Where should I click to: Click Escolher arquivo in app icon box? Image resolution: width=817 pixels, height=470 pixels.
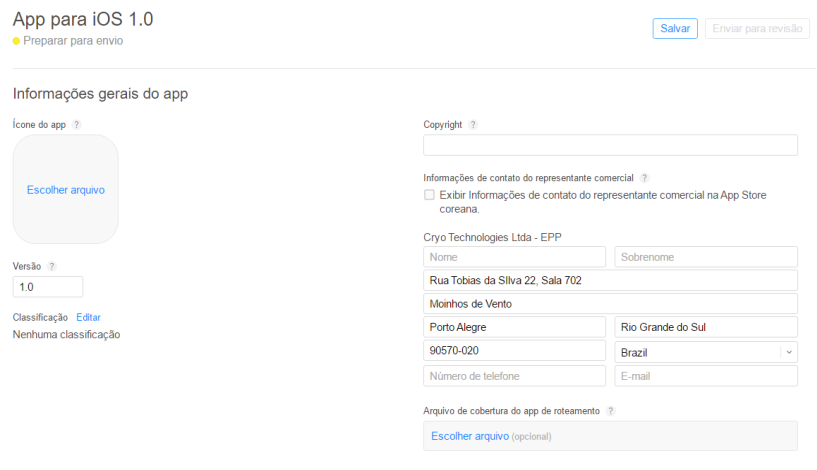(x=66, y=190)
